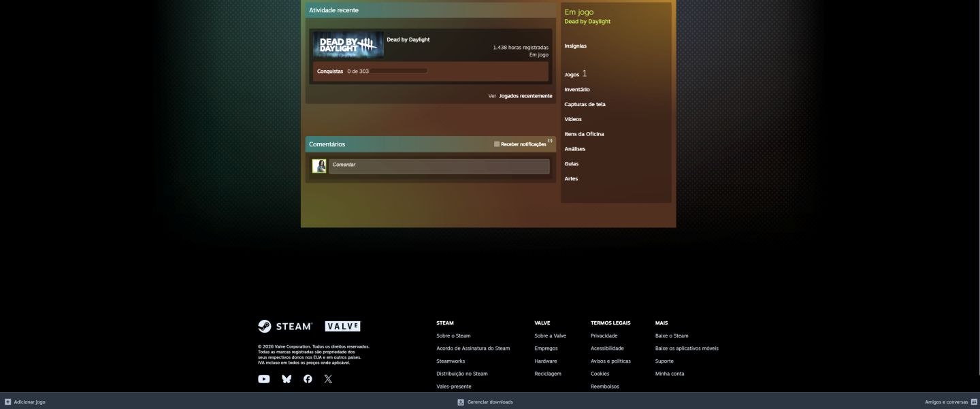Image resolution: width=980 pixels, height=409 pixels.
Task: Click the download icon beside Gerenciar downloads
Action: (461, 402)
